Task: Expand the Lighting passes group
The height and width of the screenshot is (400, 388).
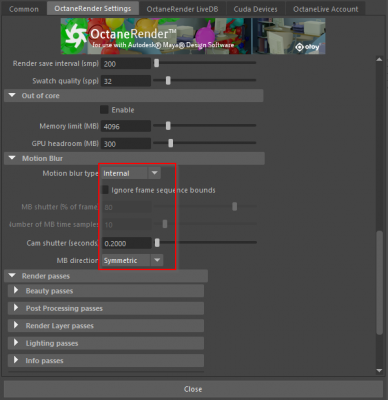Action: 16,343
